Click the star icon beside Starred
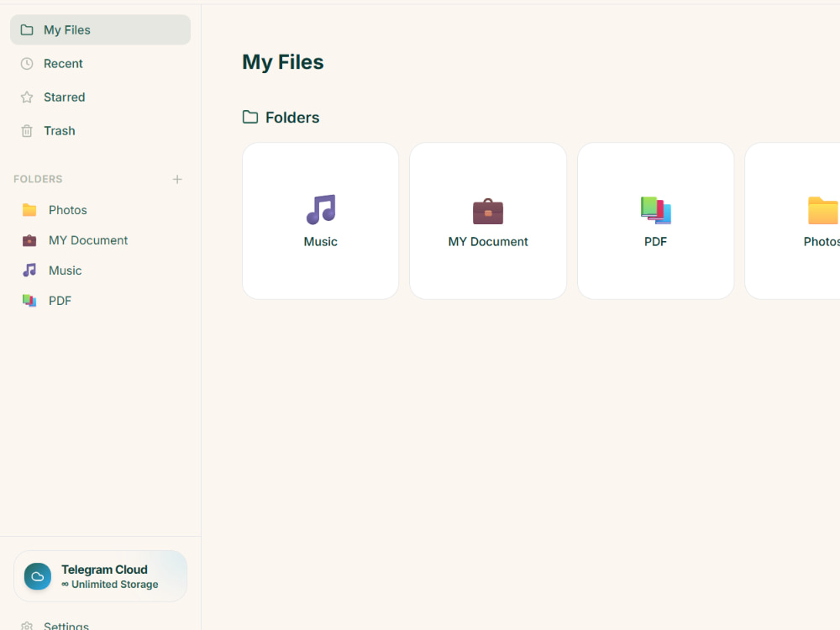This screenshot has width=840, height=630. [x=27, y=97]
